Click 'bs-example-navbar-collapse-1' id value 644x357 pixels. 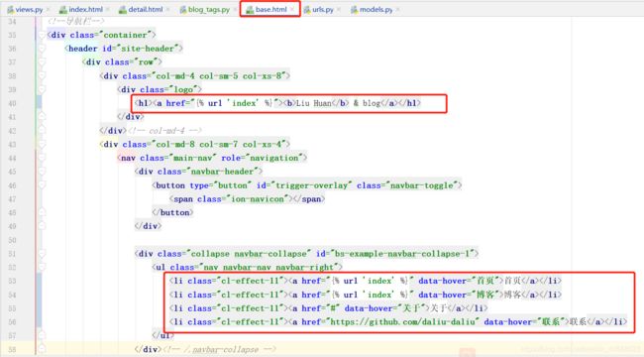402,254
